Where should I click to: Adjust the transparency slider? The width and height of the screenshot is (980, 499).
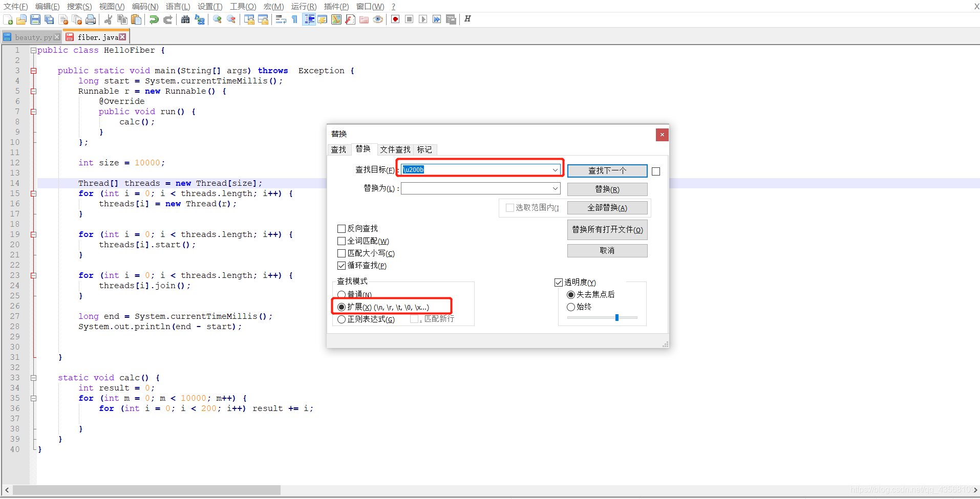click(617, 317)
